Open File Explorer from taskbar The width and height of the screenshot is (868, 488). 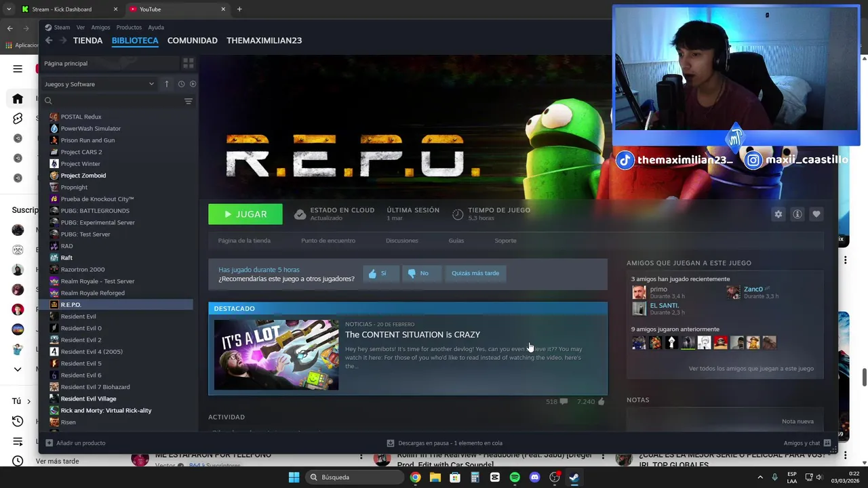[435, 477]
